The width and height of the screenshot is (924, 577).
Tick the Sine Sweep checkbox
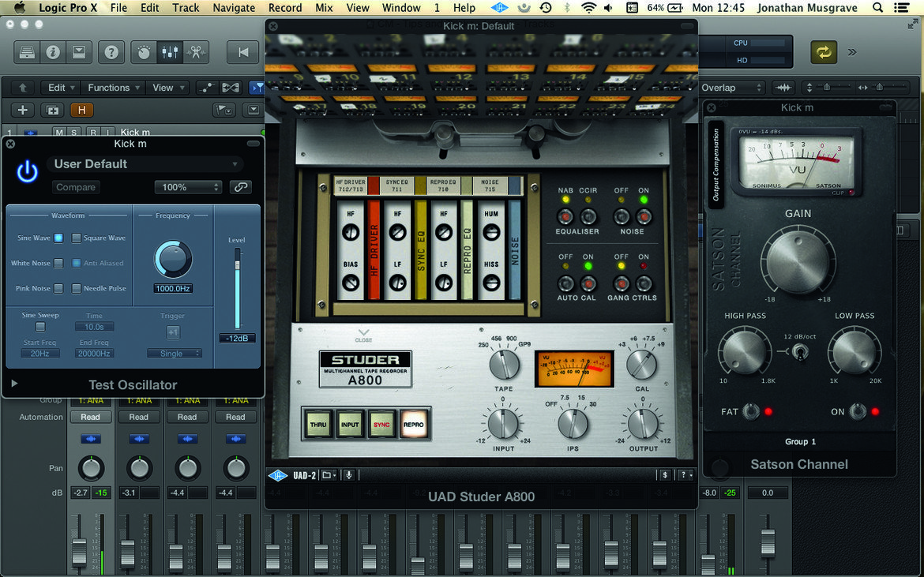pyautogui.click(x=40, y=326)
